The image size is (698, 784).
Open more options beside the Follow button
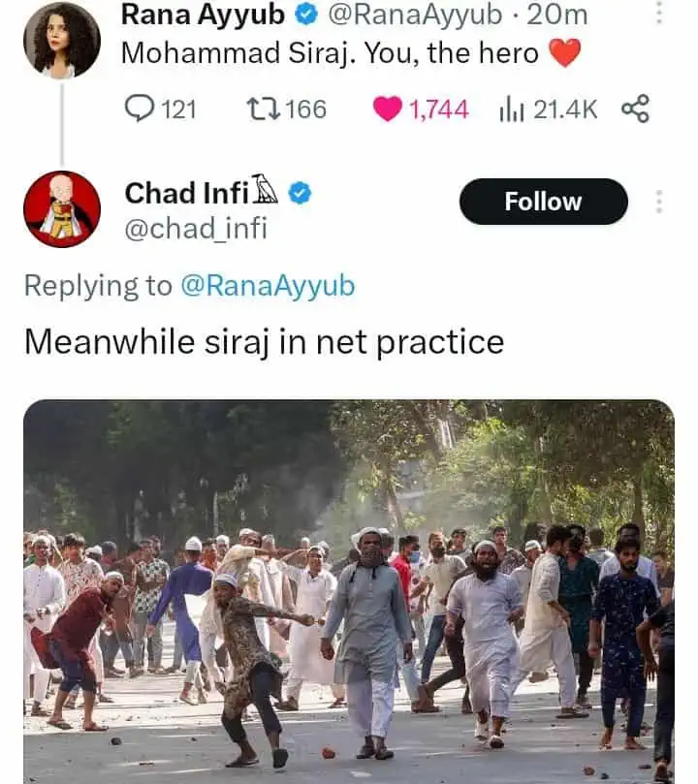tap(659, 202)
